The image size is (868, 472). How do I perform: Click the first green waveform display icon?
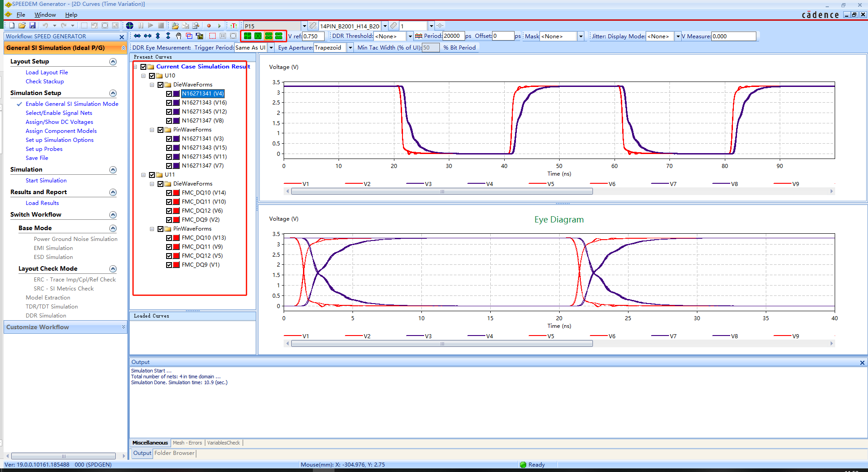248,36
